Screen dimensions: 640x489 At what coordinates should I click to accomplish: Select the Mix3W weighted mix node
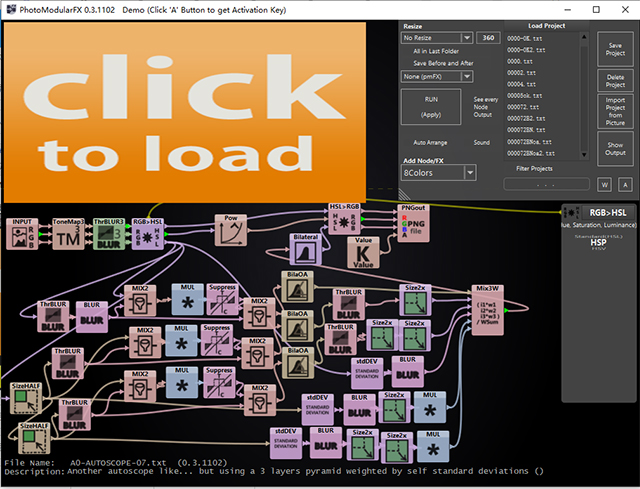click(487, 310)
